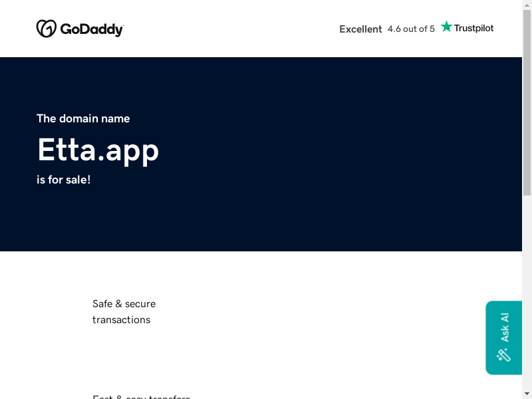532x399 pixels.
Task: Click 'The domain name' text
Action: click(83, 118)
